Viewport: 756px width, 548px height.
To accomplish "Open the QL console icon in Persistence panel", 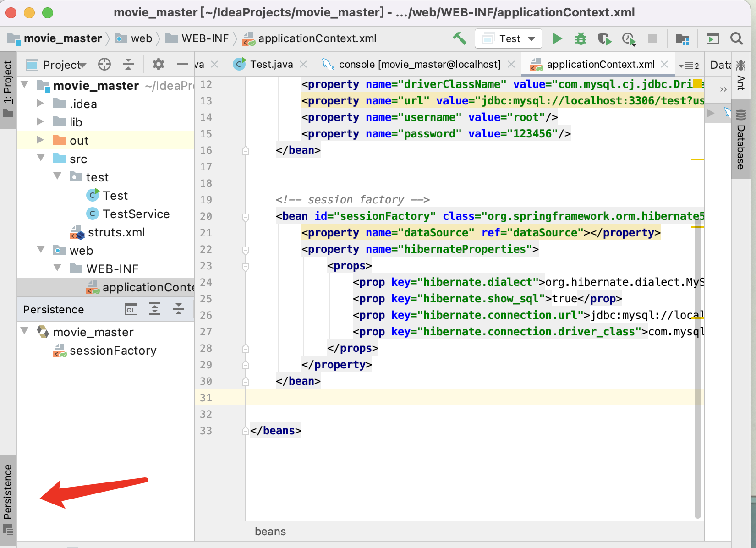I will [131, 309].
